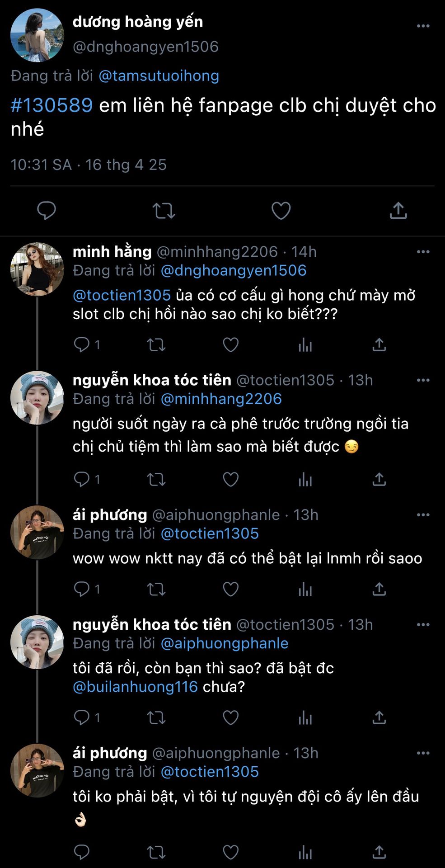The width and height of the screenshot is (445, 868).
Task: Open more options on ái phương's last reply
Action: pos(423,753)
